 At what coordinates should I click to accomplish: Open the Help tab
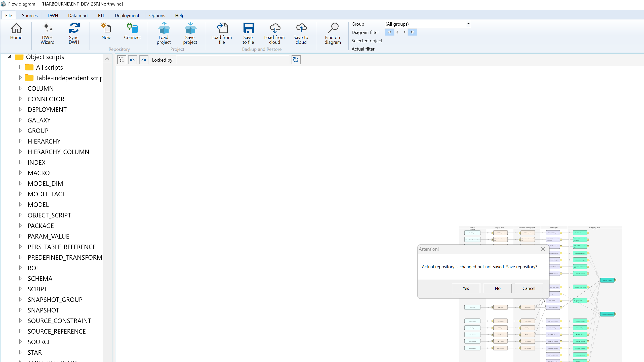(180, 15)
